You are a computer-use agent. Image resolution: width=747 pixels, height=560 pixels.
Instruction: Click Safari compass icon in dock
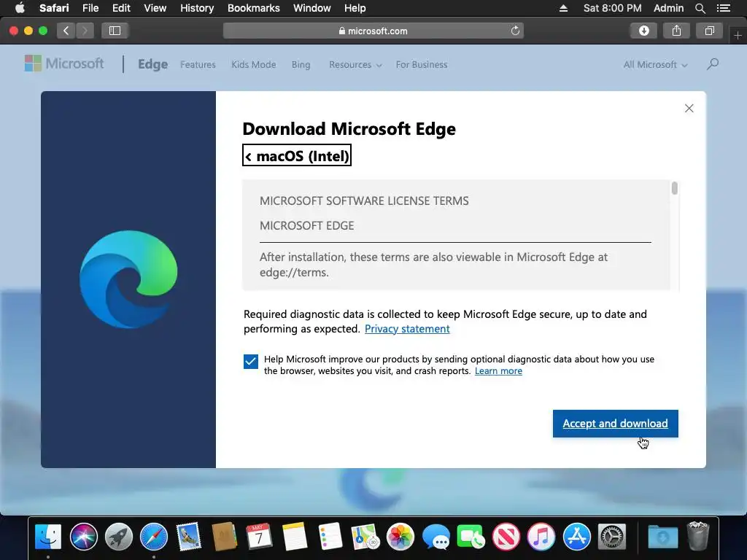[x=154, y=536]
